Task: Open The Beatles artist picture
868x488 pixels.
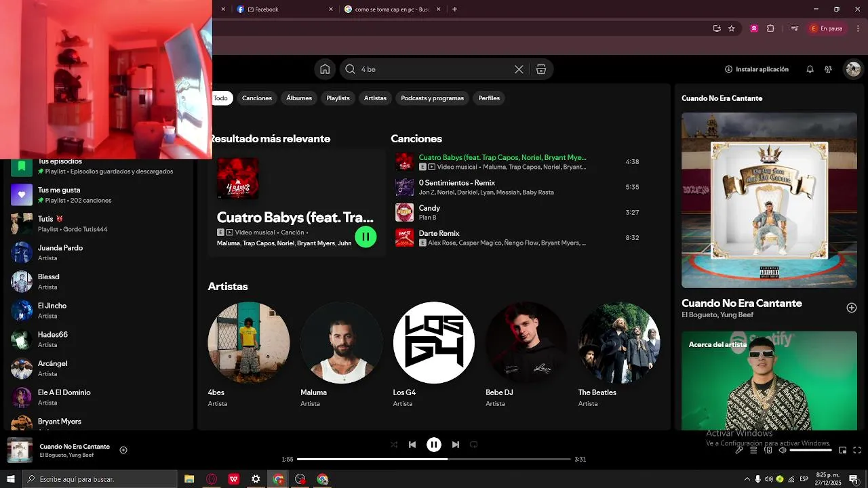Action: (x=619, y=342)
